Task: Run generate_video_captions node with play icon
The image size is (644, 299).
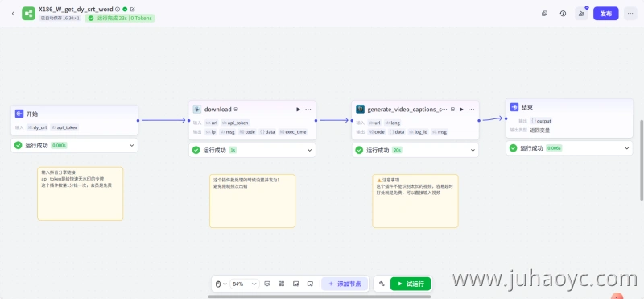Action: point(461,110)
